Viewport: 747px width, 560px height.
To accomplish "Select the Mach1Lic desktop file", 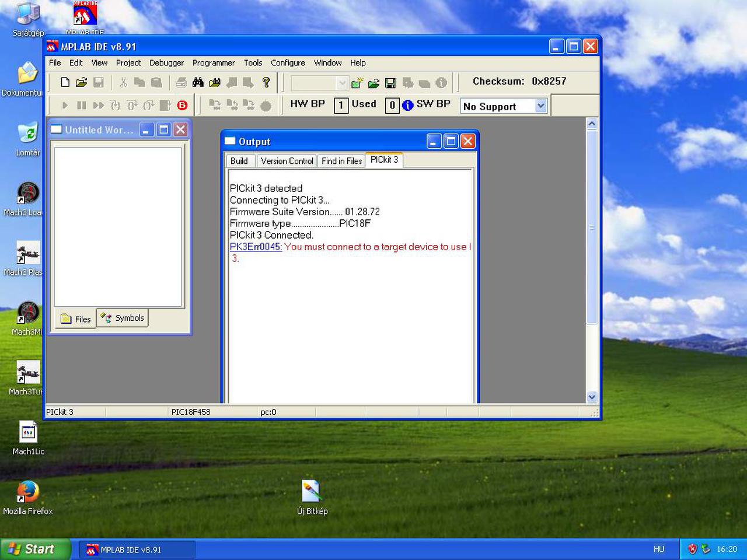I will tap(28, 439).
